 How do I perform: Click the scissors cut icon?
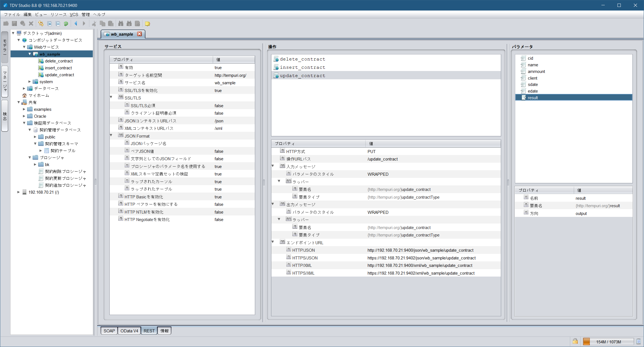pos(94,24)
